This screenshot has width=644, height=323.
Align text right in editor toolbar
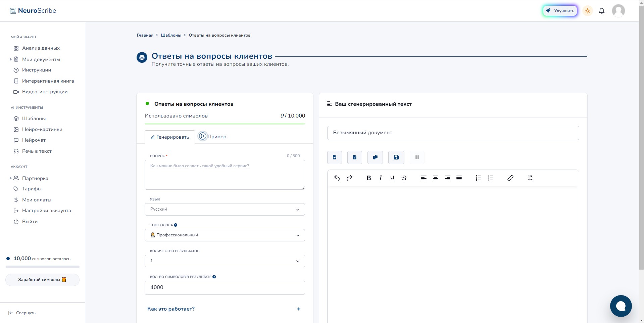pyautogui.click(x=447, y=178)
